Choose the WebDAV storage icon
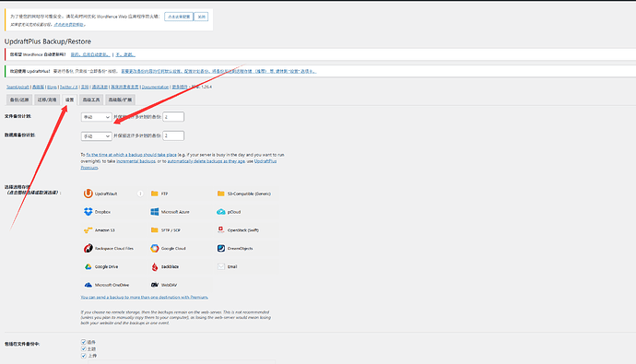636x364 pixels. pyautogui.click(x=155, y=285)
